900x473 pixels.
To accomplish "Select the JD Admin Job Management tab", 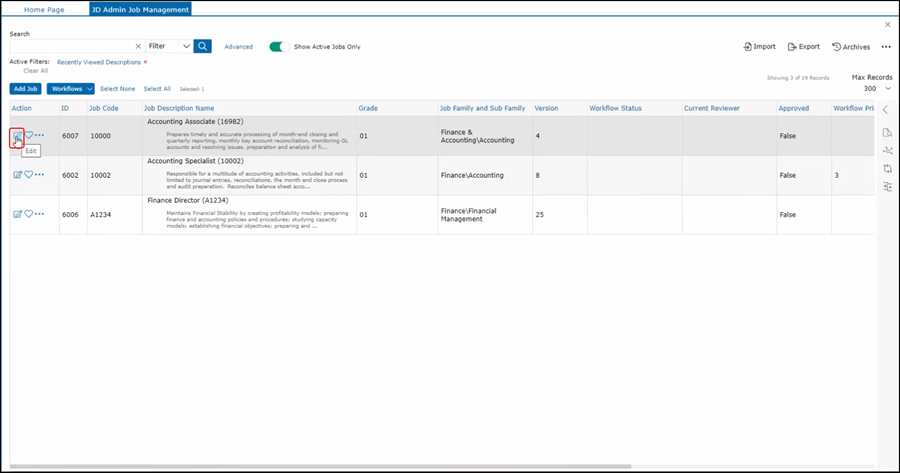I will pos(140,8).
